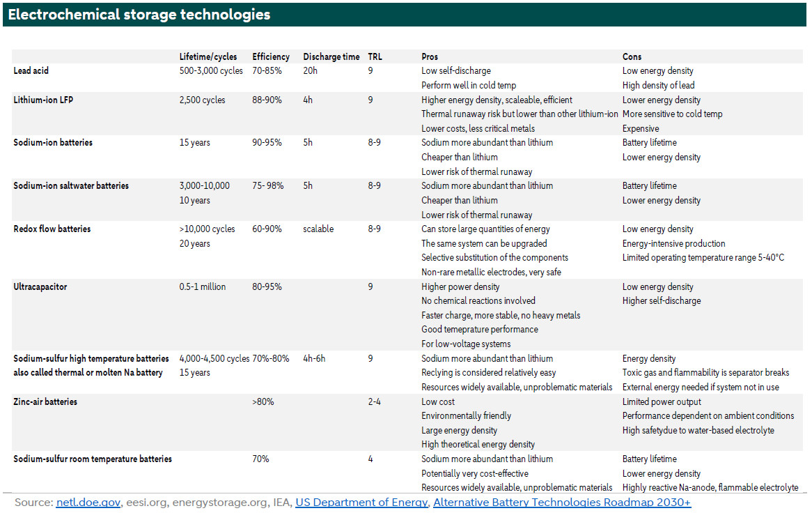This screenshot has width=812, height=513.
Task: Click the 'Discharge time' column header
Action: click(x=331, y=56)
